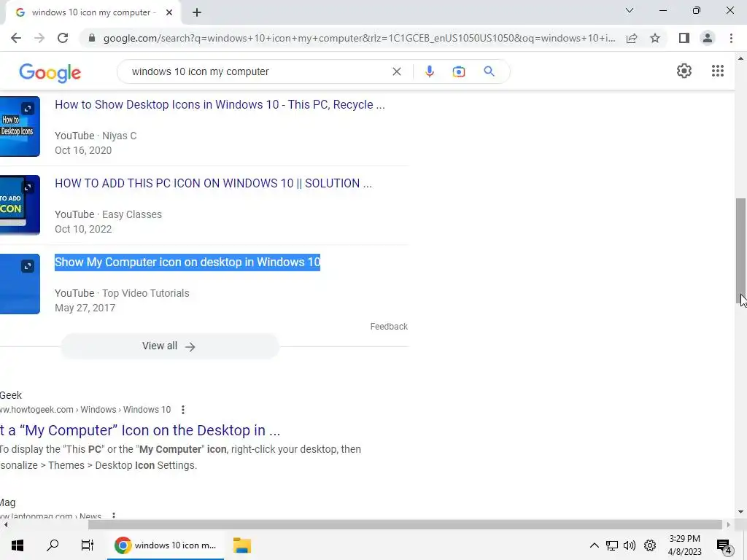Open File Explorer from taskbar

click(242, 545)
